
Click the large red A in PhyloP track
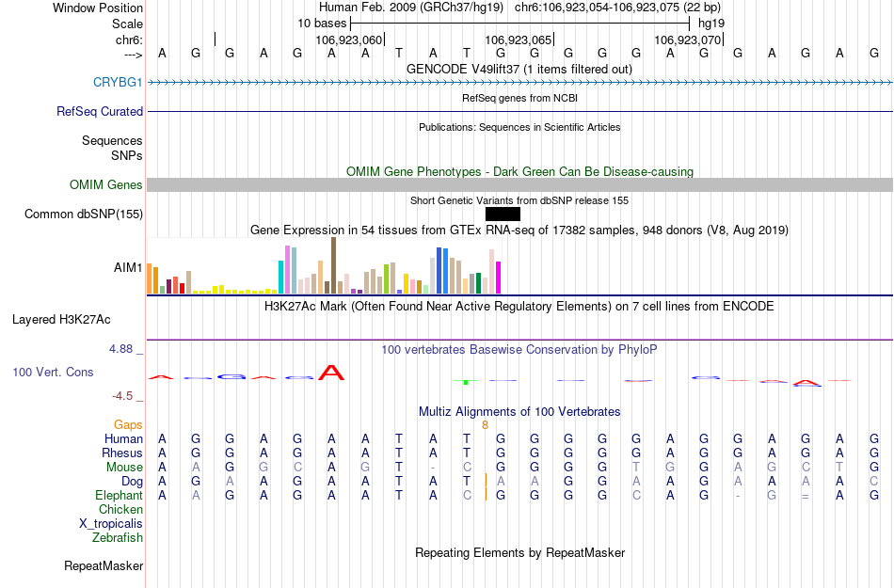tap(331, 373)
